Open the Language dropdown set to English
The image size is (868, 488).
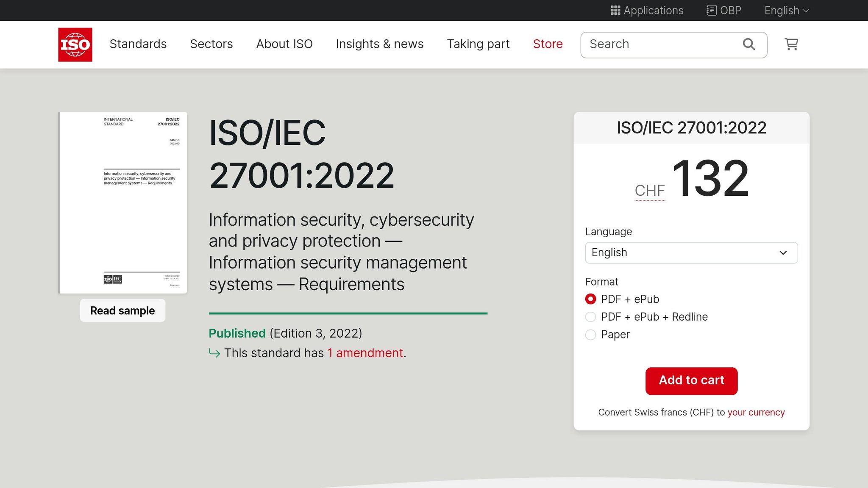click(x=691, y=253)
